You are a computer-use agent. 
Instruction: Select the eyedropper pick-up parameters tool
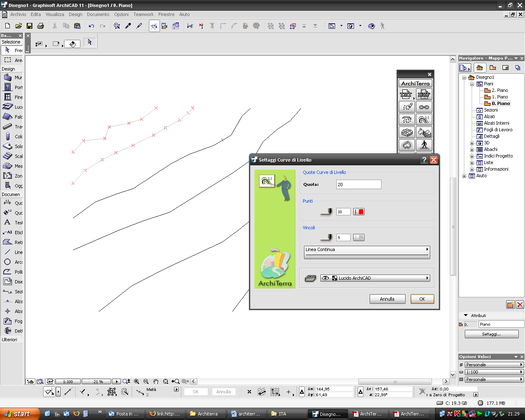point(128,26)
